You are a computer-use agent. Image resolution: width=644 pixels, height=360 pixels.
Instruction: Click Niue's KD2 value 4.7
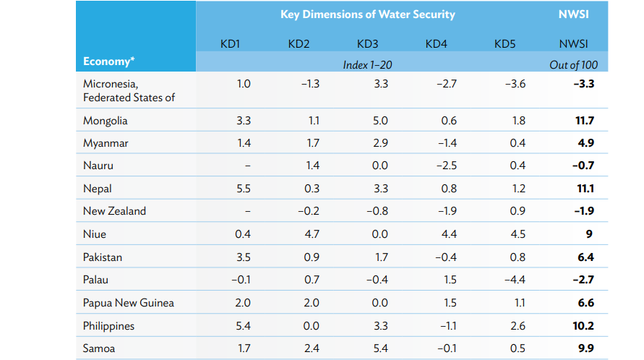(312, 234)
